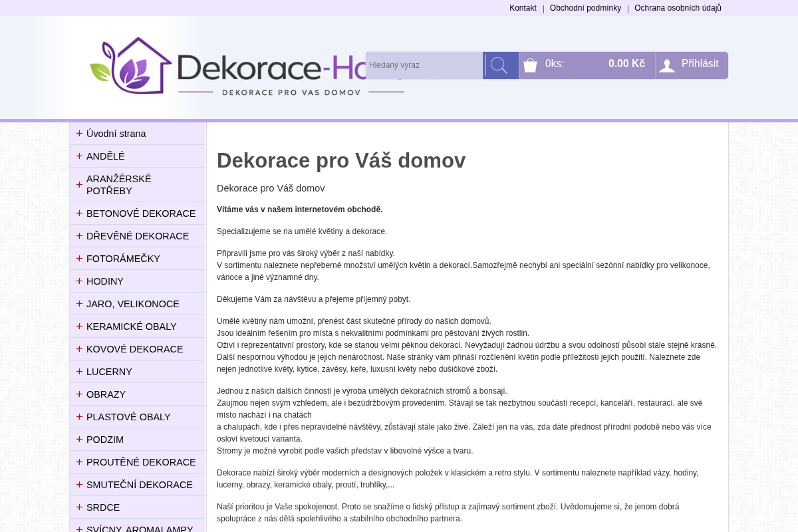
Task: Expand the plus next to FOTORÁMEČKY
Action: pyautogui.click(x=79, y=259)
